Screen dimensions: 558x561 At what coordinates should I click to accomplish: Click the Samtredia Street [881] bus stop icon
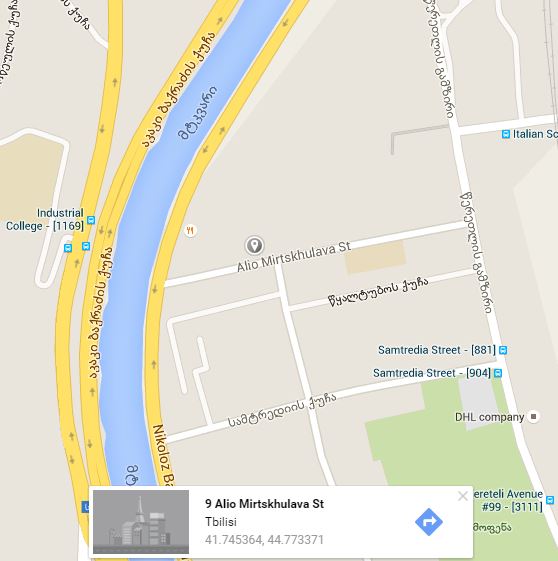coord(503,350)
